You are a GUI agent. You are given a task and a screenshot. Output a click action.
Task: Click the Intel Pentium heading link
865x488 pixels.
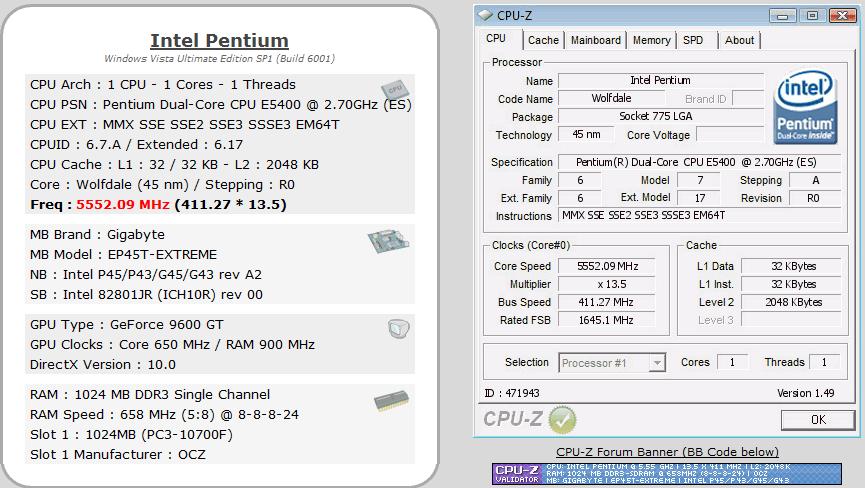[x=220, y=40]
